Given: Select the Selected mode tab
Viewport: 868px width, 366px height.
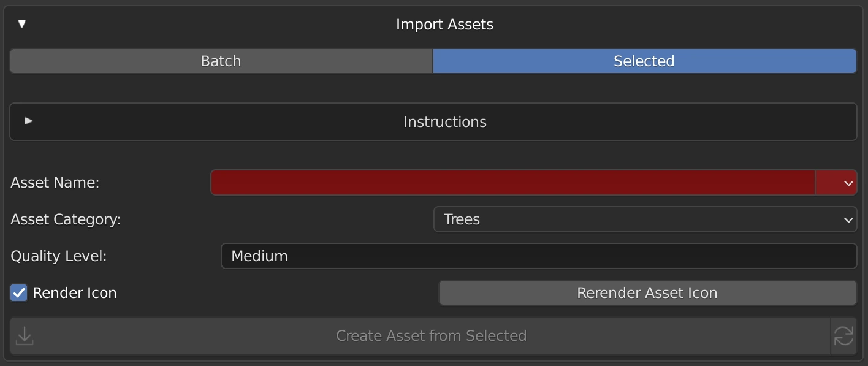Looking at the screenshot, I should coord(644,61).
